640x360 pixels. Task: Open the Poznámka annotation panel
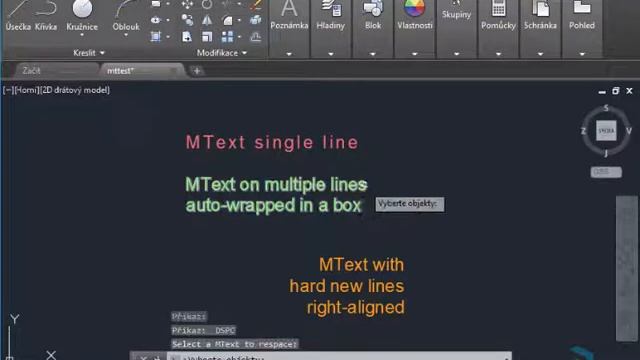click(289, 16)
